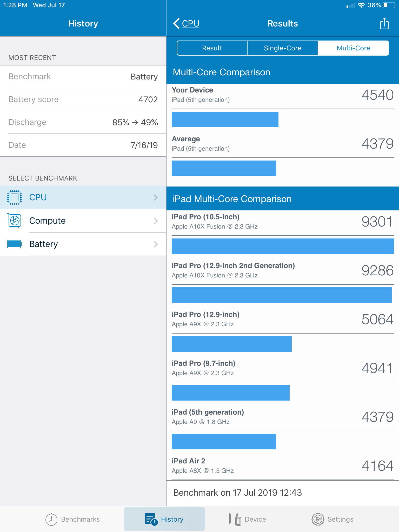Tap the iPad Multi-Core Comparison heading
The height and width of the screenshot is (532, 399).
point(232,199)
